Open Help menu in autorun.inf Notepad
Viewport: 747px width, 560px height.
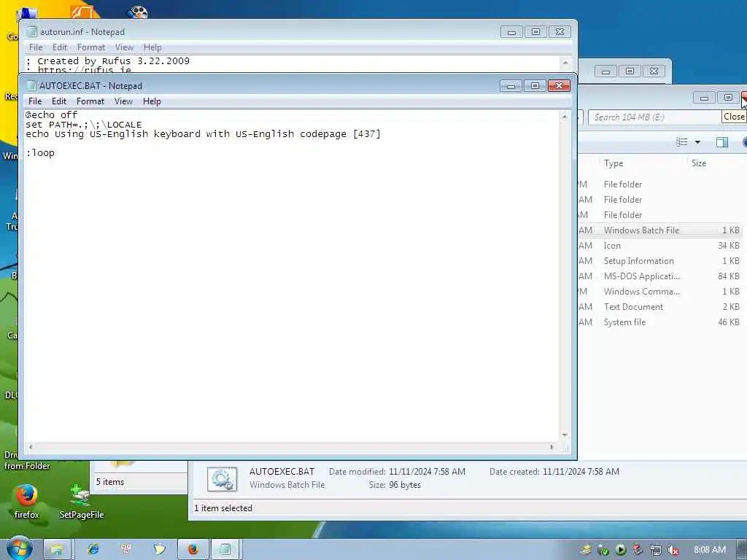(153, 47)
